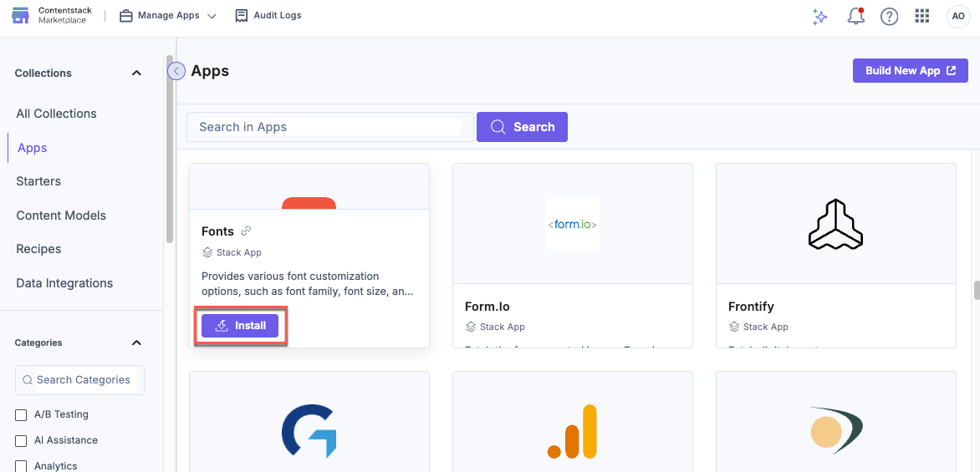The height and width of the screenshot is (472, 980).
Task: Select All Collections in sidebar
Action: (x=56, y=114)
